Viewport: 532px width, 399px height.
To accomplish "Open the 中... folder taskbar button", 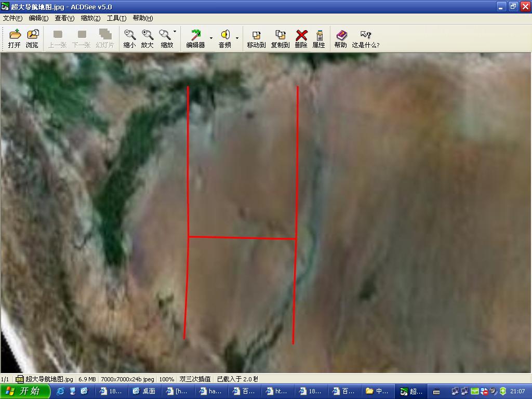I will click(377, 391).
